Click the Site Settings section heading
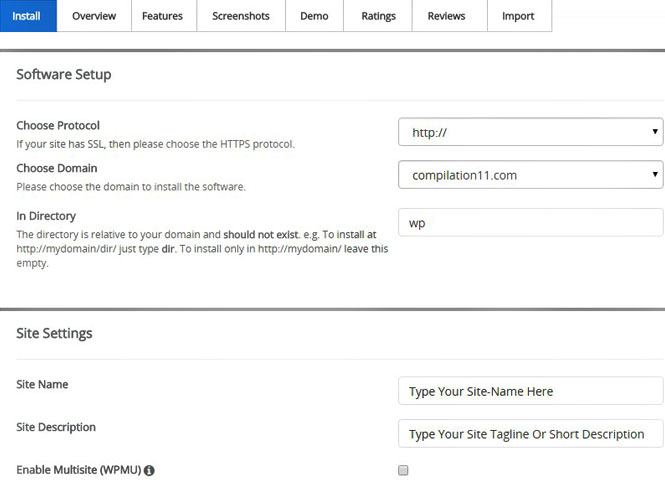Viewport: 665px width, 485px height. (54, 333)
